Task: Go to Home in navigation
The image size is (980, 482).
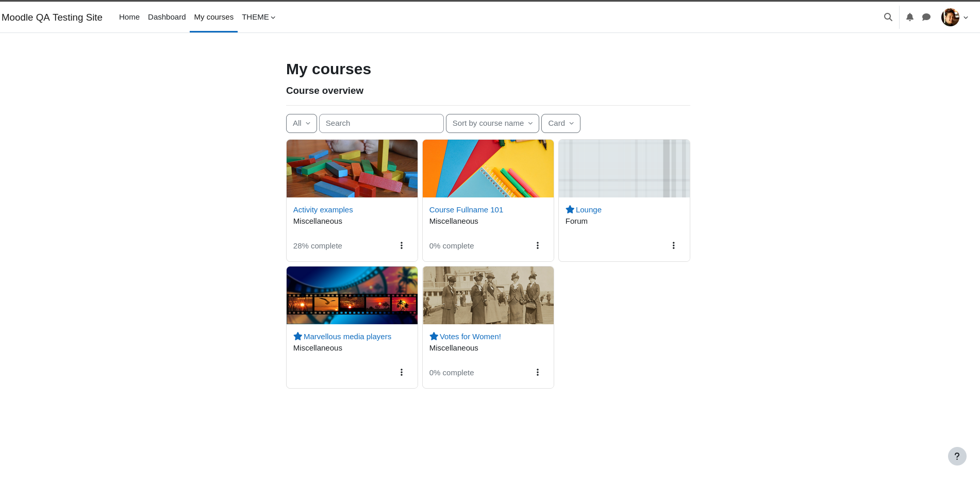Action: [x=129, y=17]
